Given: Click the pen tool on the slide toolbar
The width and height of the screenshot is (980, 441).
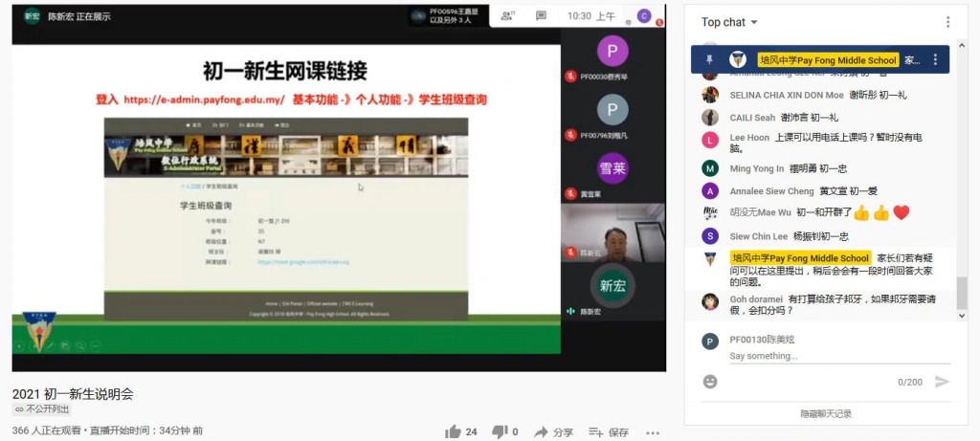Looking at the screenshot, I should [50, 345].
